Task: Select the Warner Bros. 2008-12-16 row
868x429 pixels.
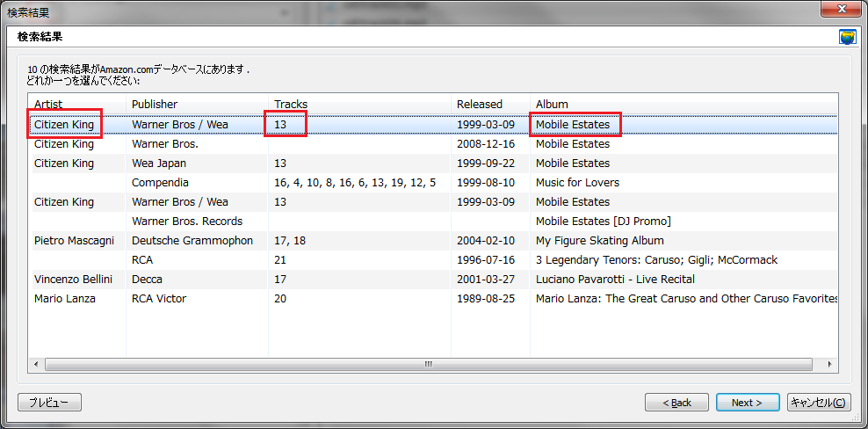Action: 433,144
